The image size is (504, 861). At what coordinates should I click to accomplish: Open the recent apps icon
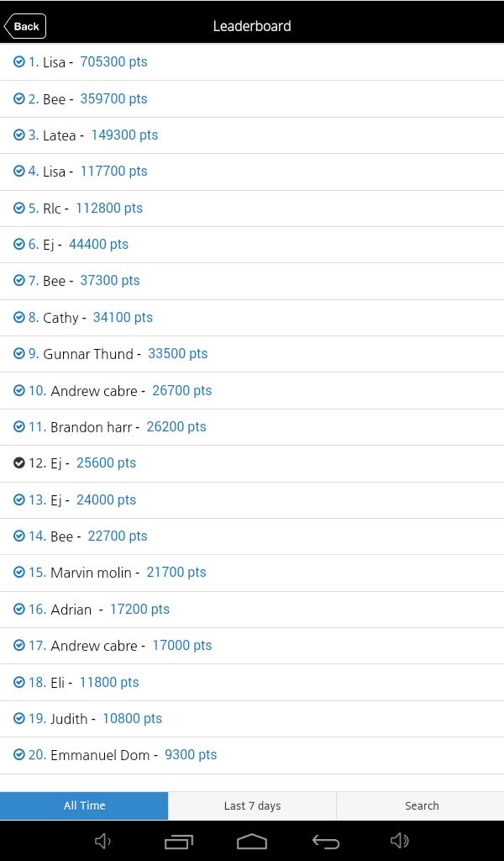(x=178, y=841)
